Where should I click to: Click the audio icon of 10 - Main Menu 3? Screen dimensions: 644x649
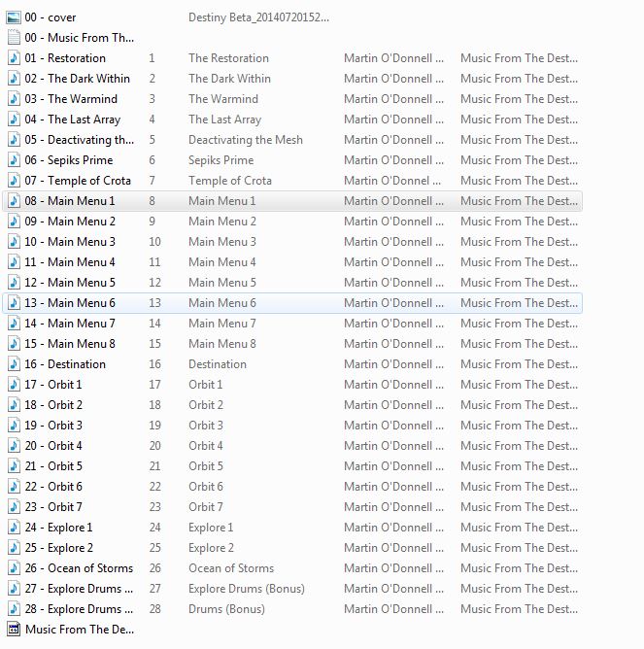(14, 242)
